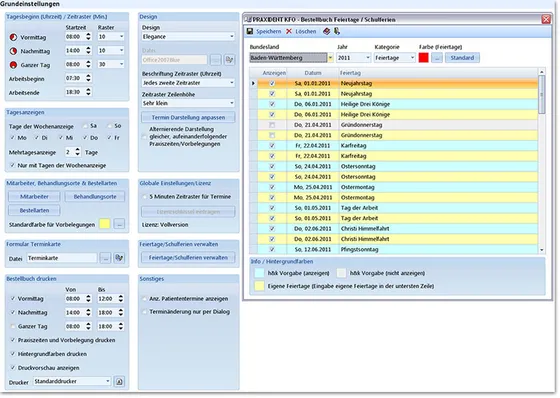The width and height of the screenshot is (560, 398).
Task: Click Feiertage/Schulferien verwalten button
Action: (x=188, y=258)
